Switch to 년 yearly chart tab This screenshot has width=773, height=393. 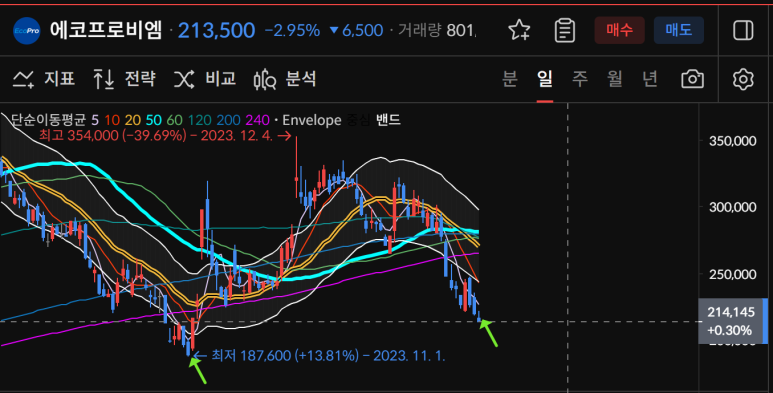(650, 79)
